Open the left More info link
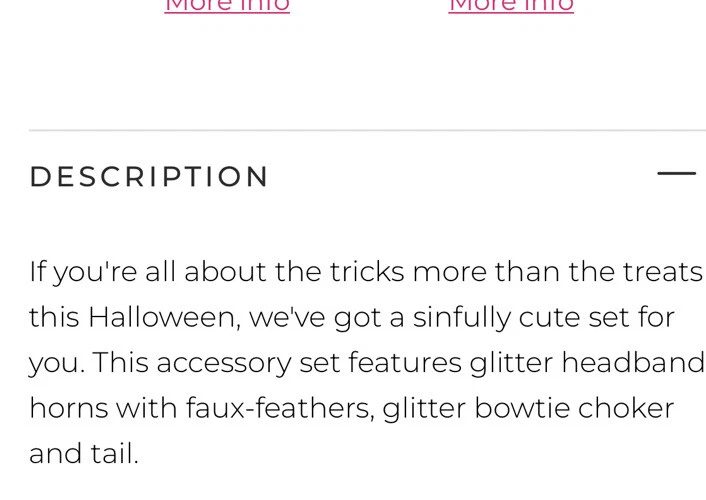 point(227,6)
